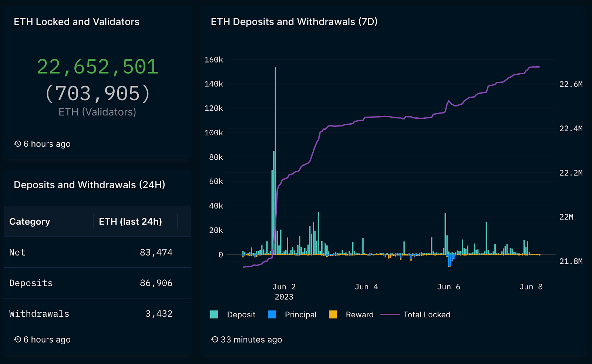592x364 pixels.
Task: Click the 140k left axis label
Action: (x=214, y=84)
